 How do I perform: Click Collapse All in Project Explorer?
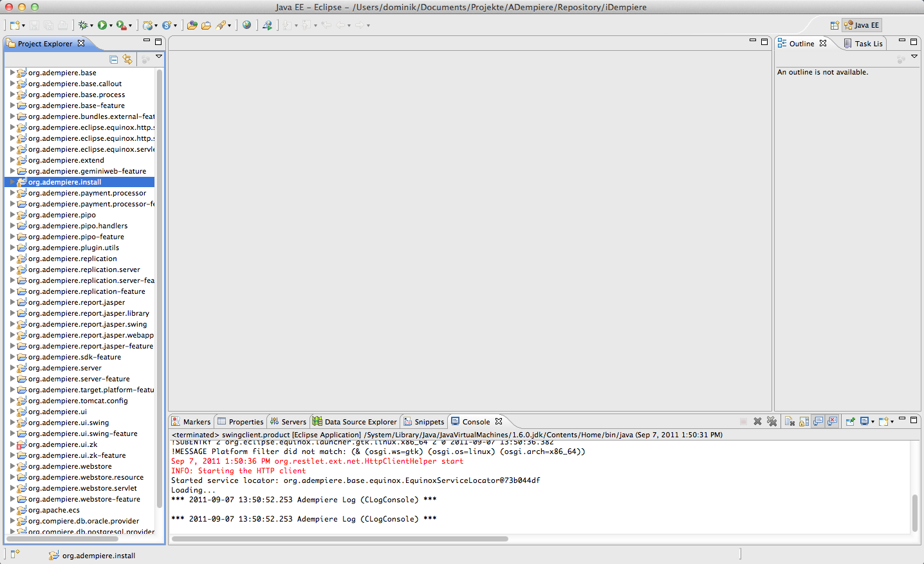tap(114, 59)
